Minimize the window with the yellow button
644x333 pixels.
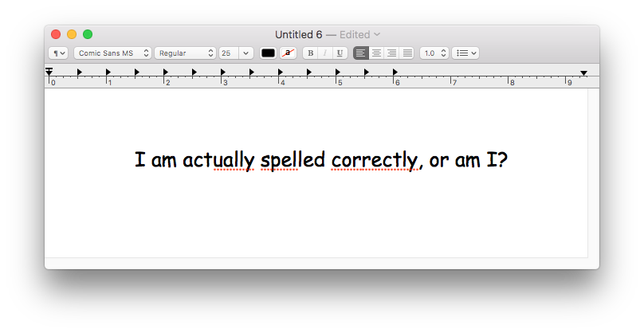(x=72, y=34)
